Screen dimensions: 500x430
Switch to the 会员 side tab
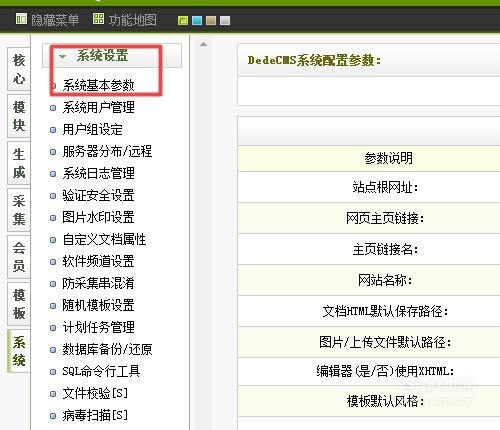(x=19, y=257)
